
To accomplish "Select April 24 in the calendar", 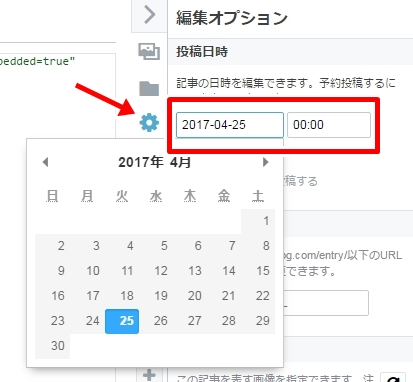I will [x=87, y=321].
